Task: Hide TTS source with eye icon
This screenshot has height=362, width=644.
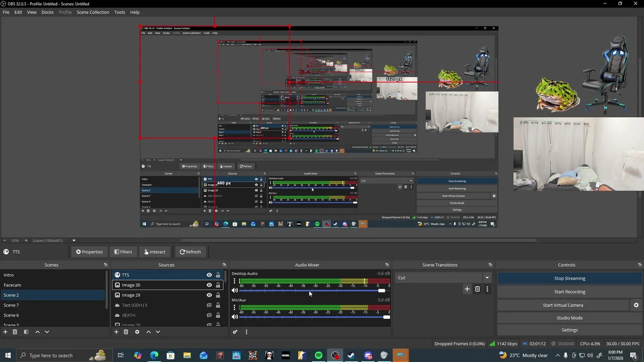Action: click(209, 275)
